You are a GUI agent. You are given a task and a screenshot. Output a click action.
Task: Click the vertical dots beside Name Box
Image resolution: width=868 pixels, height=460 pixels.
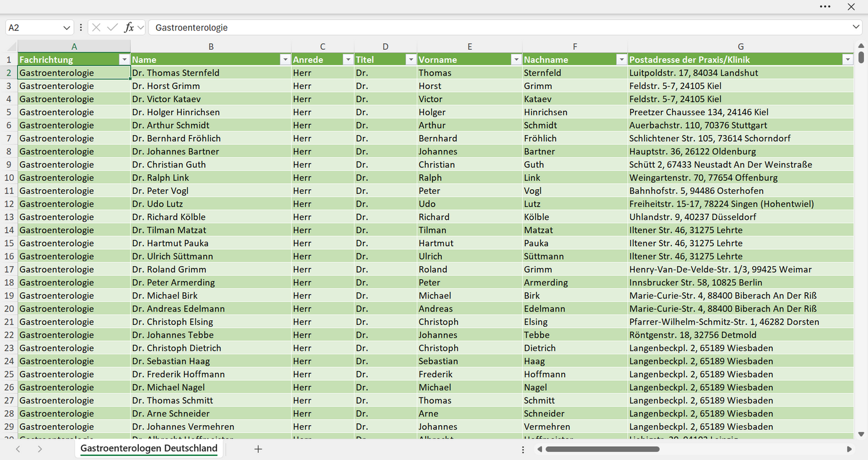pyautogui.click(x=81, y=28)
